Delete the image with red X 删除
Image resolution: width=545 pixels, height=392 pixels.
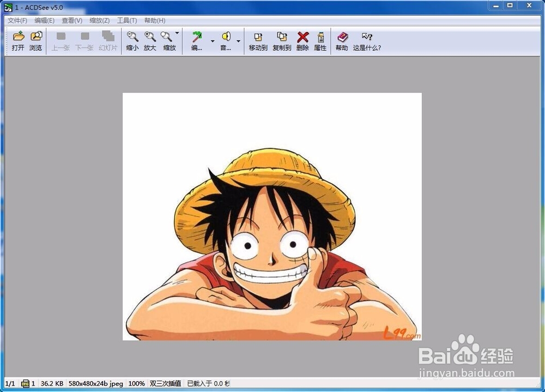[303, 37]
